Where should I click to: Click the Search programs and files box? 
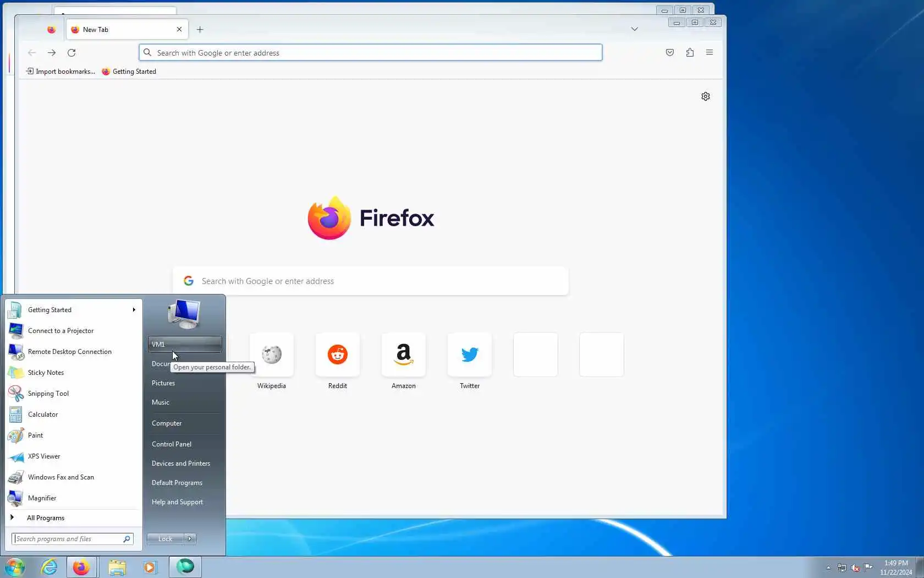[x=72, y=539]
